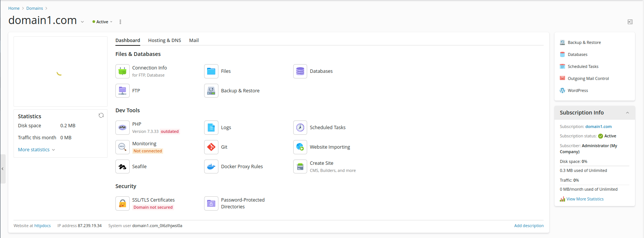This screenshot has width=644, height=238.
Task: Click the Website Importing globe icon
Action: point(300,147)
